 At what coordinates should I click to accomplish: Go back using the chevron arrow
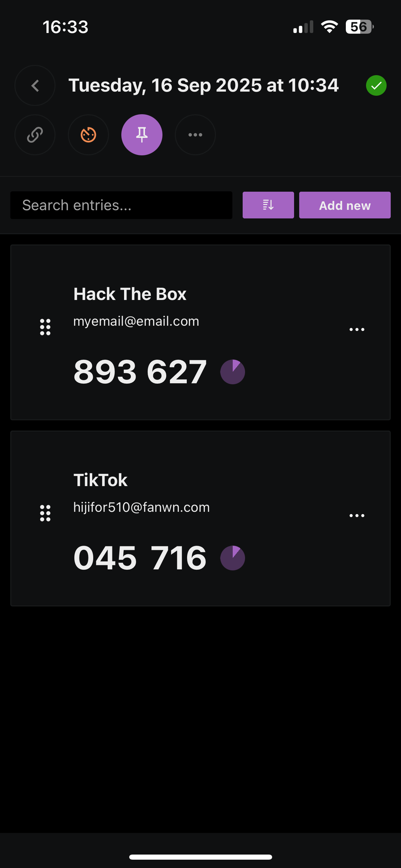coord(35,86)
